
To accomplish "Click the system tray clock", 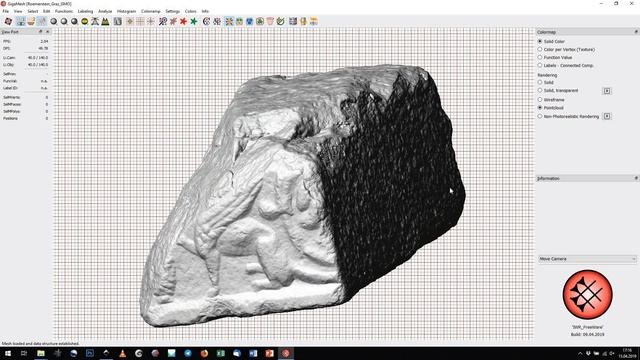I will 627,353.
